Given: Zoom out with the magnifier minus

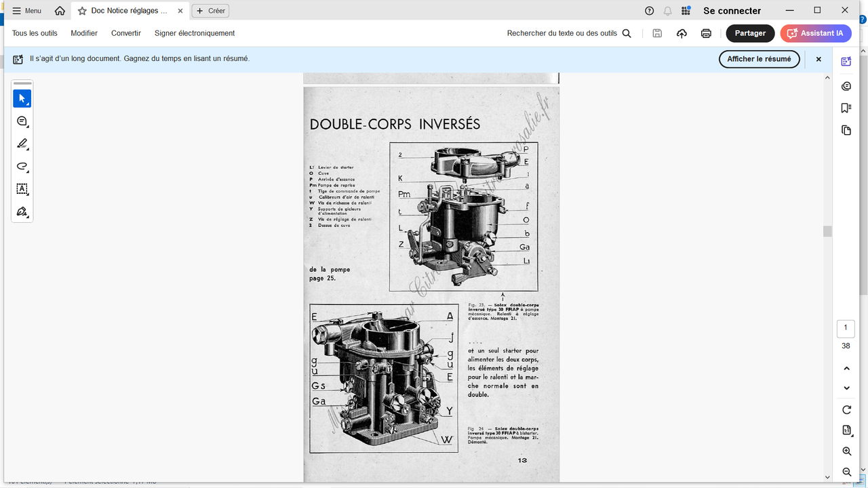Looking at the screenshot, I should pos(846,472).
